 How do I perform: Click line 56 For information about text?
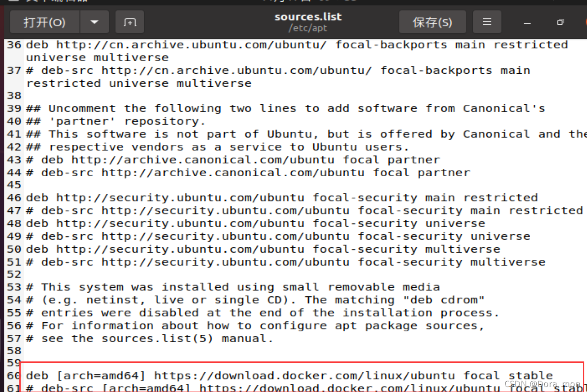pos(255,325)
